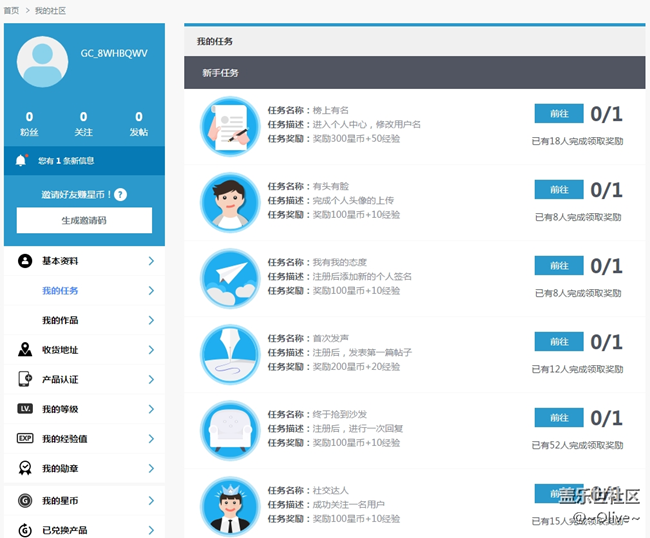Viewport: 650px width, 538px height.
Task: Click the 有头有脸 boy avatar task icon
Action: click(230, 202)
